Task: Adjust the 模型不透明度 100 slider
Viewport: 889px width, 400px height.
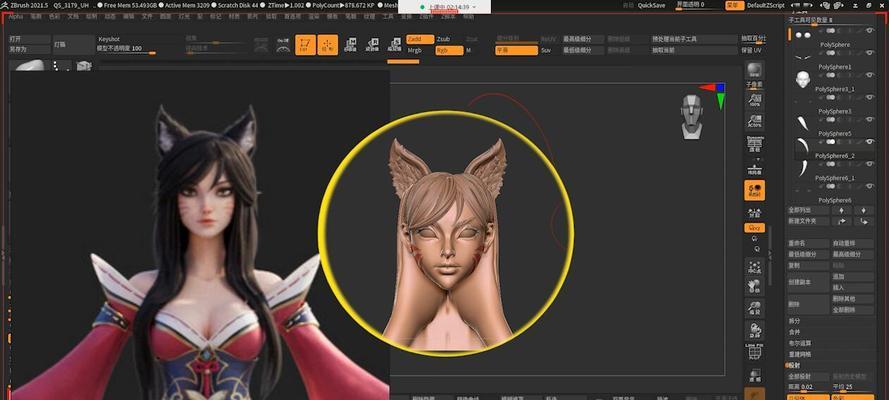Action: click(x=126, y=50)
